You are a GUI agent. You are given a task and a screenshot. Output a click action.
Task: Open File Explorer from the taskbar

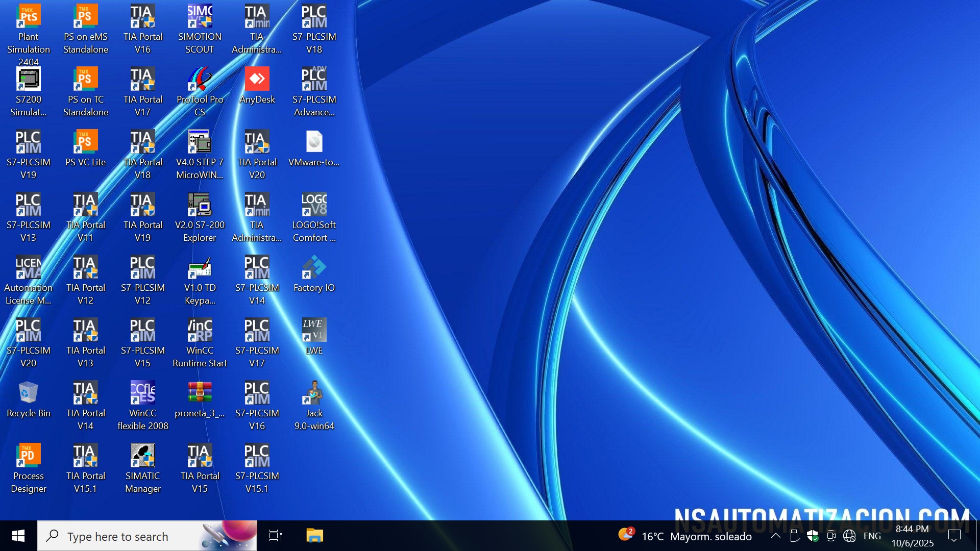(314, 536)
